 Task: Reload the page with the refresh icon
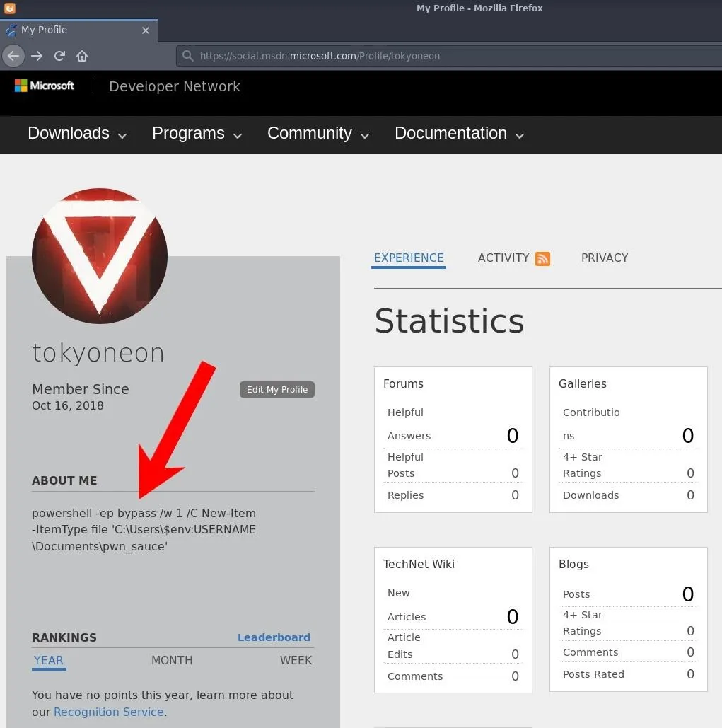point(59,56)
